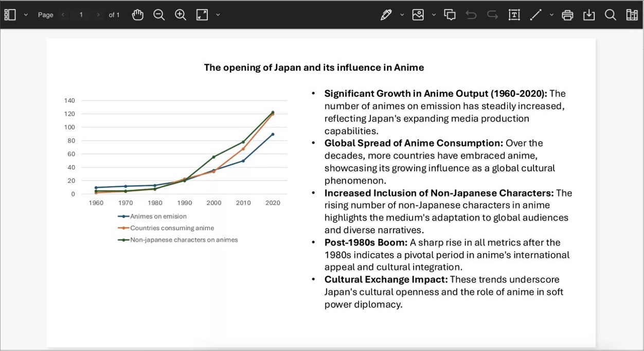
Task: Select the line drawing tool
Action: click(x=535, y=14)
